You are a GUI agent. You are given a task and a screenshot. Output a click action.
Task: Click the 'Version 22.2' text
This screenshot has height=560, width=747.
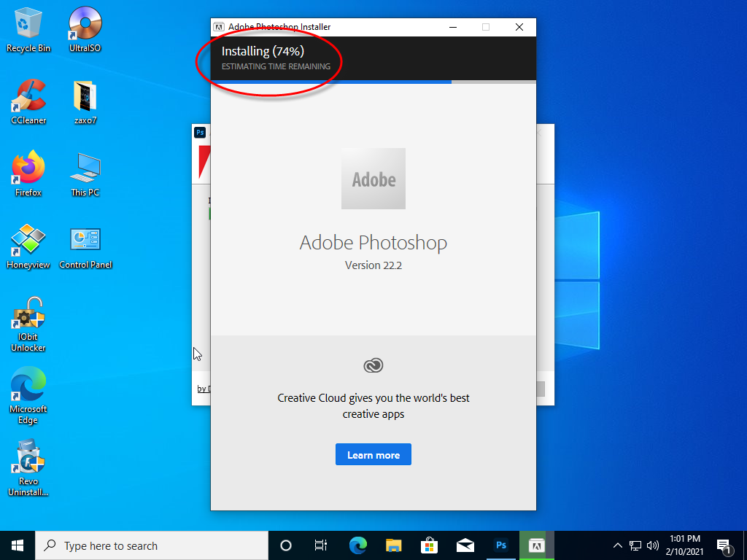coord(373,265)
